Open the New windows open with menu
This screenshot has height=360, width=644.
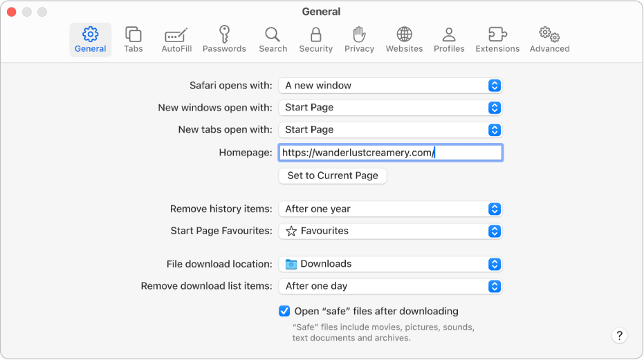coord(390,108)
